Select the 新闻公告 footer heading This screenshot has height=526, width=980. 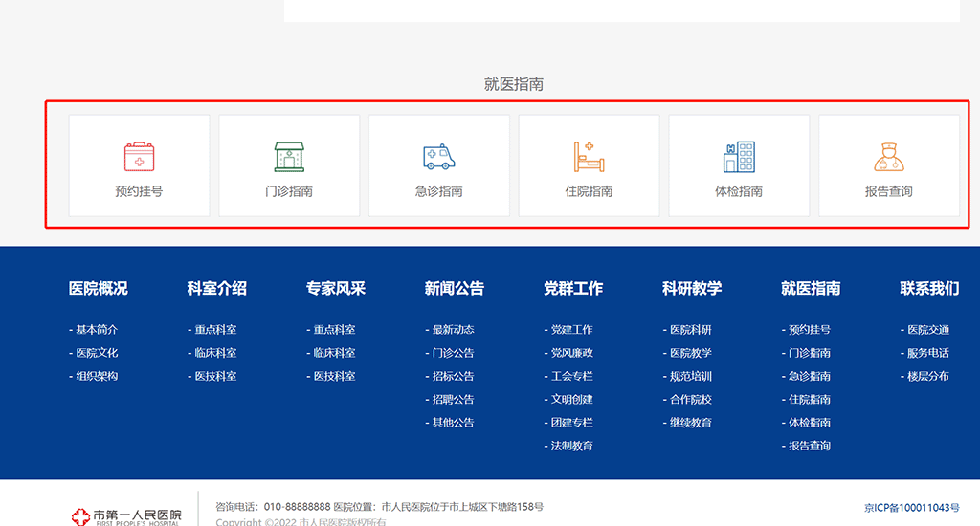pos(454,288)
